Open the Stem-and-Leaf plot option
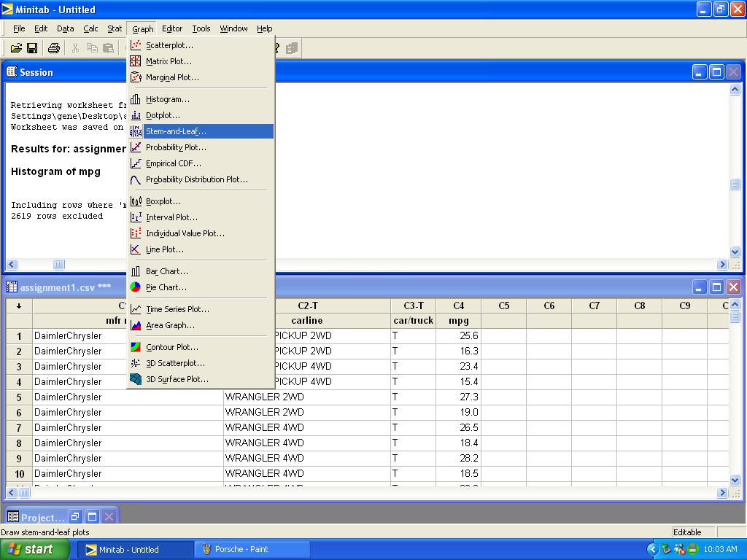This screenshot has width=747, height=560. 176,131
